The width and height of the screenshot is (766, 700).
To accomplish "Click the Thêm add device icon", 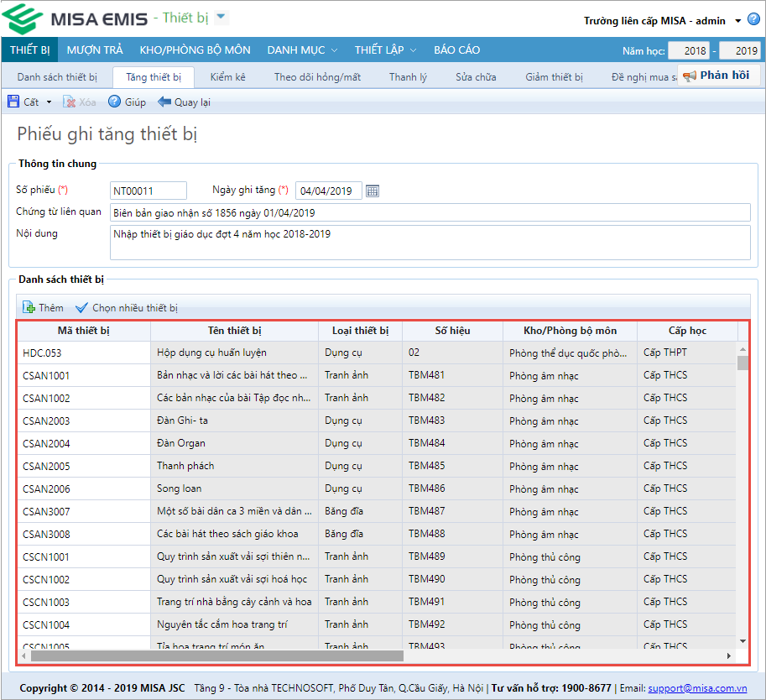I will coord(29,308).
